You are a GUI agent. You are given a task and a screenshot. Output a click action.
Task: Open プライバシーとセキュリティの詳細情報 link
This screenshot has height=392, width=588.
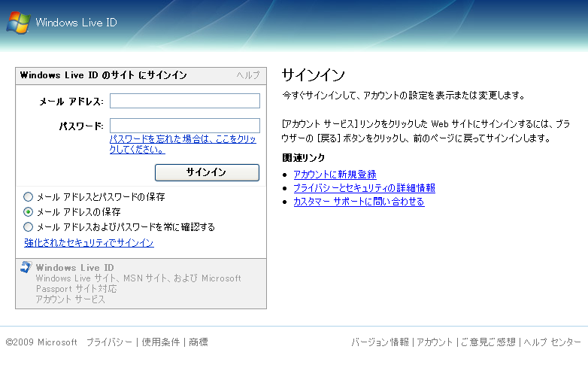click(x=364, y=188)
